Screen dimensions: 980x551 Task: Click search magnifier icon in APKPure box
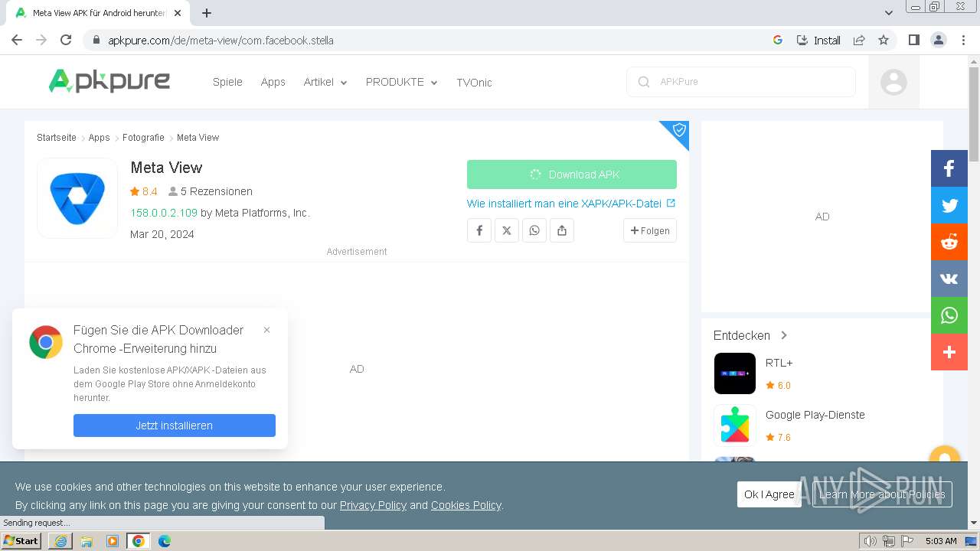point(644,82)
